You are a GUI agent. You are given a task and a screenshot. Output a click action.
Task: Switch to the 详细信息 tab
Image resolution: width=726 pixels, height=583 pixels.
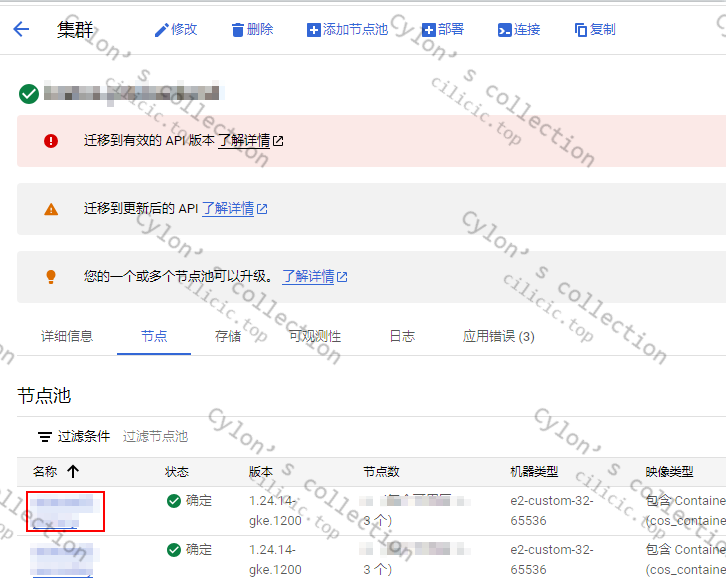pos(67,336)
